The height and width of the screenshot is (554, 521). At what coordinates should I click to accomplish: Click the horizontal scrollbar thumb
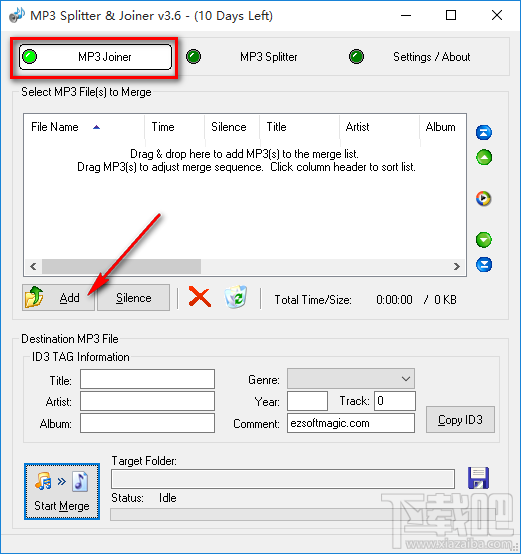click(122, 266)
